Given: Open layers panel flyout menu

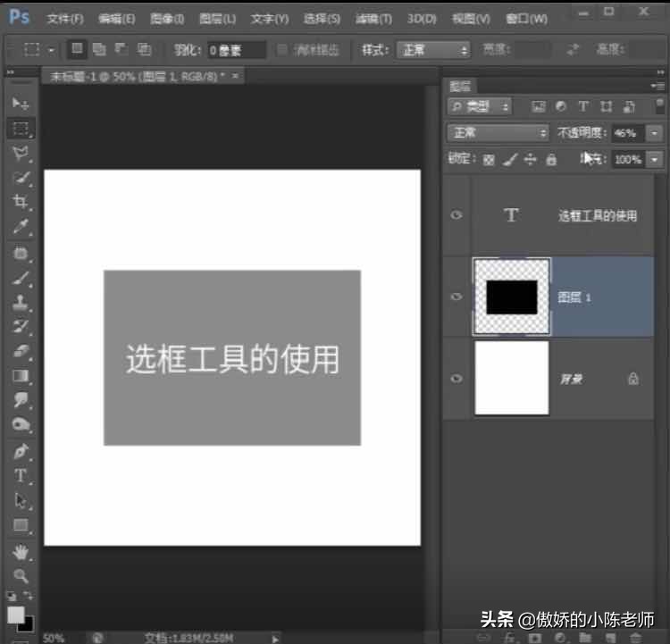Looking at the screenshot, I should point(658,87).
